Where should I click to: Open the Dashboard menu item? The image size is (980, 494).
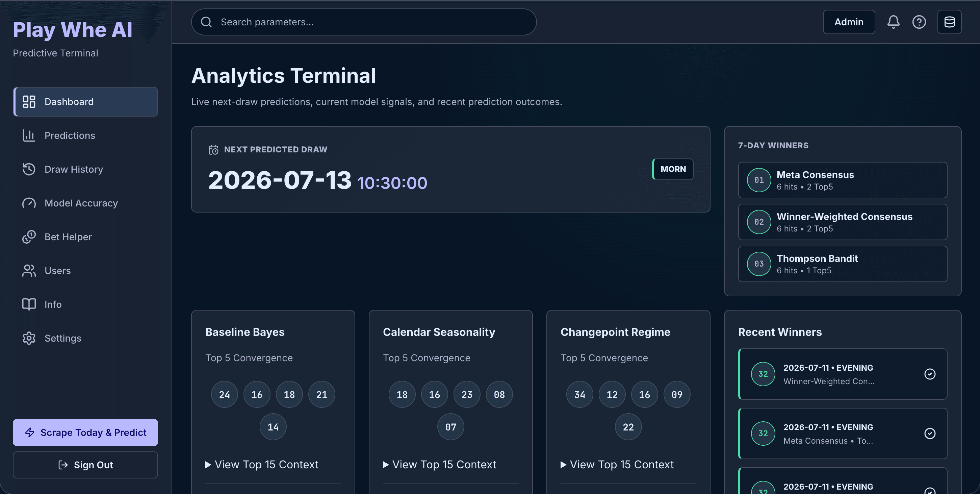pos(85,102)
